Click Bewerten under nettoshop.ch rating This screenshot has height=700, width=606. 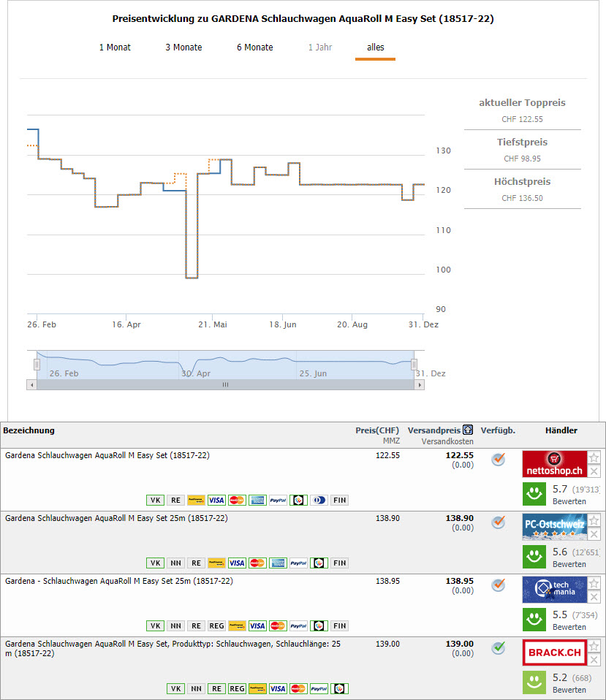pos(569,501)
